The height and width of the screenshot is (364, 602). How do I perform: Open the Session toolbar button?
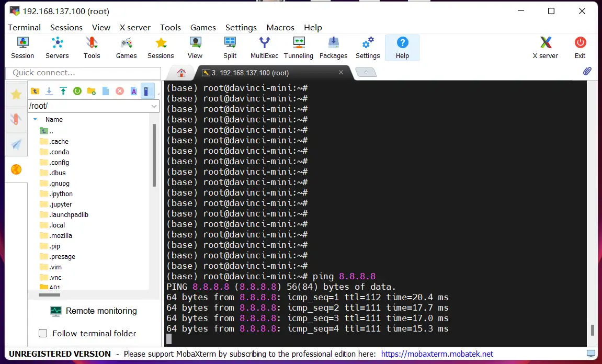tap(22, 48)
